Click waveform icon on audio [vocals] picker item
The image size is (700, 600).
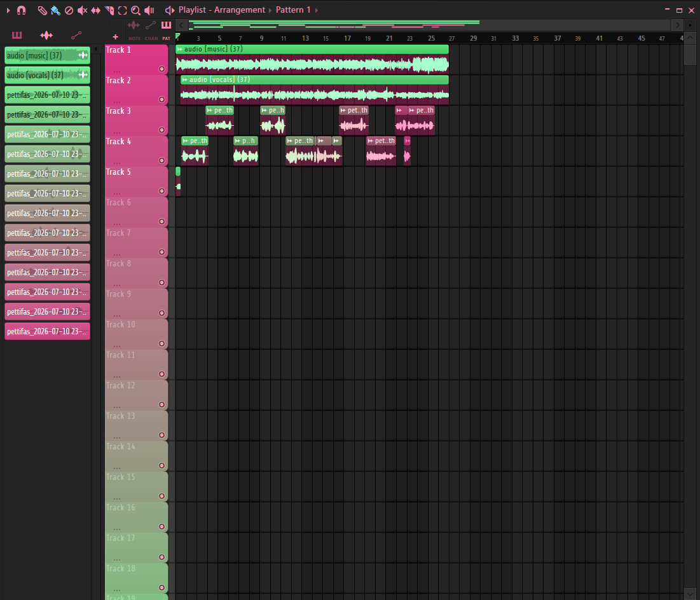coord(83,74)
